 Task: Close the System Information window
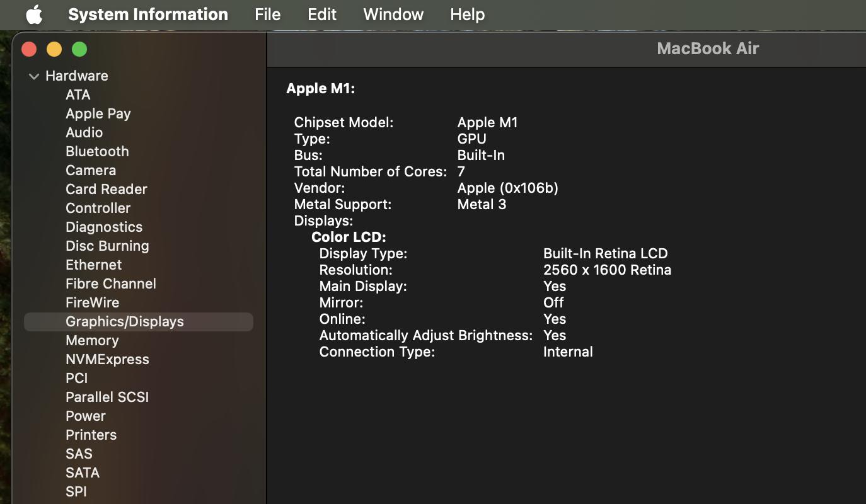click(29, 49)
